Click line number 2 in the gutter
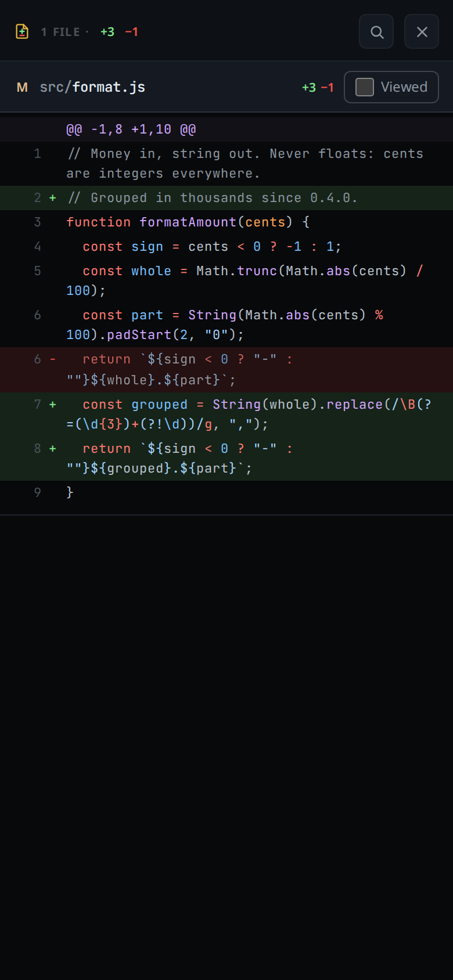This screenshot has width=453, height=980. (37, 198)
